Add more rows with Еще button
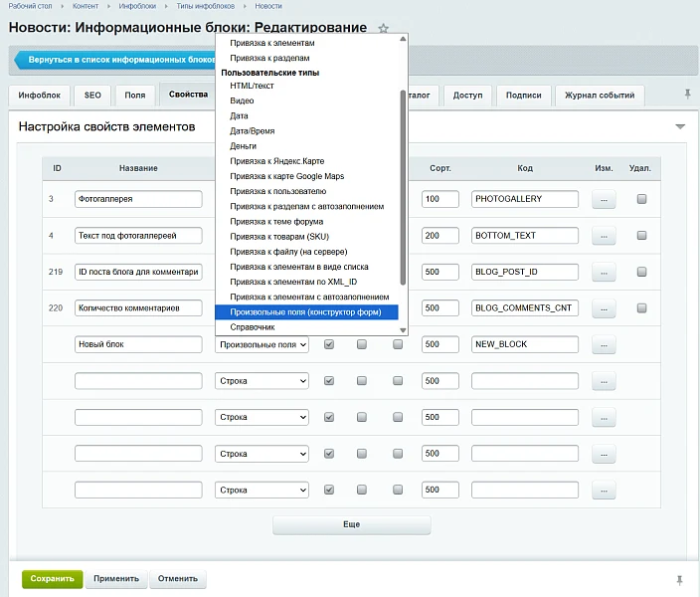 [352, 524]
